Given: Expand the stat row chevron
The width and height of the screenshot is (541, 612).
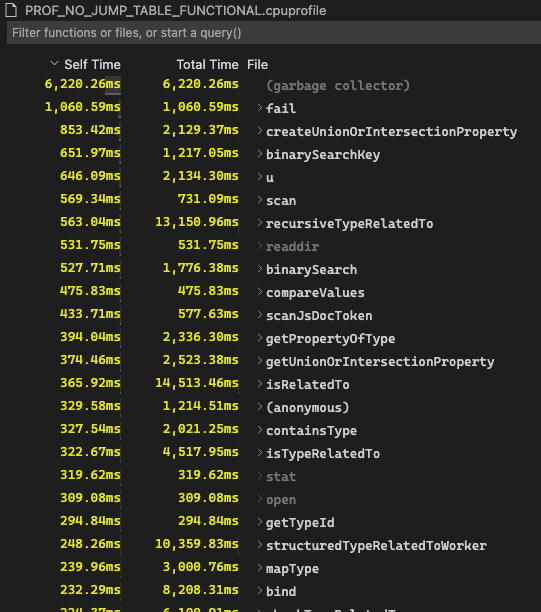Looking at the screenshot, I should pyautogui.click(x=260, y=477).
